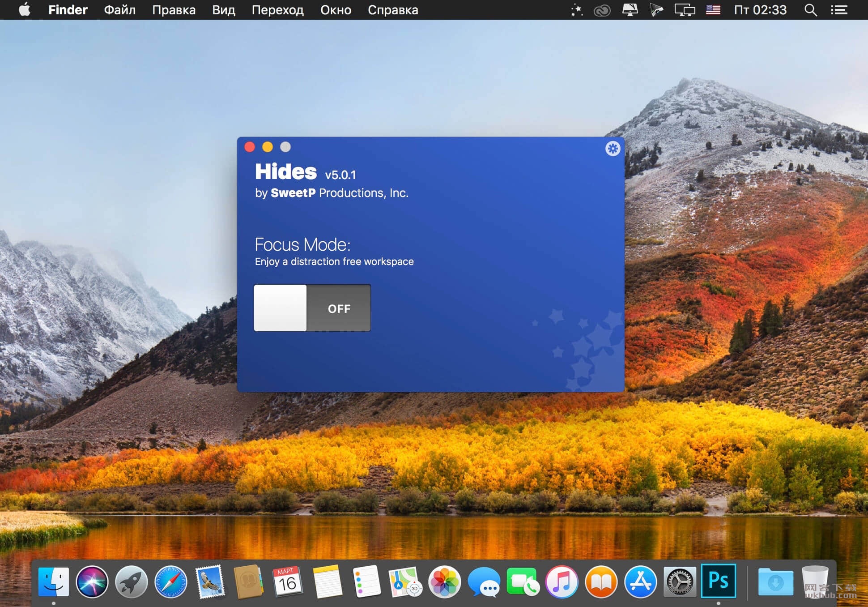Open FaceTime in the Dock
The height and width of the screenshot is (607, 868).
click(523, 582)
